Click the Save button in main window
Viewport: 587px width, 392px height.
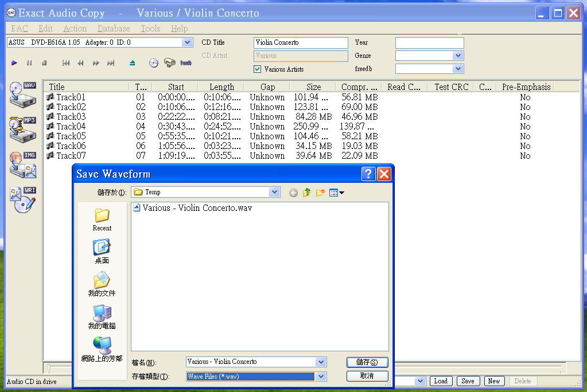468,381
